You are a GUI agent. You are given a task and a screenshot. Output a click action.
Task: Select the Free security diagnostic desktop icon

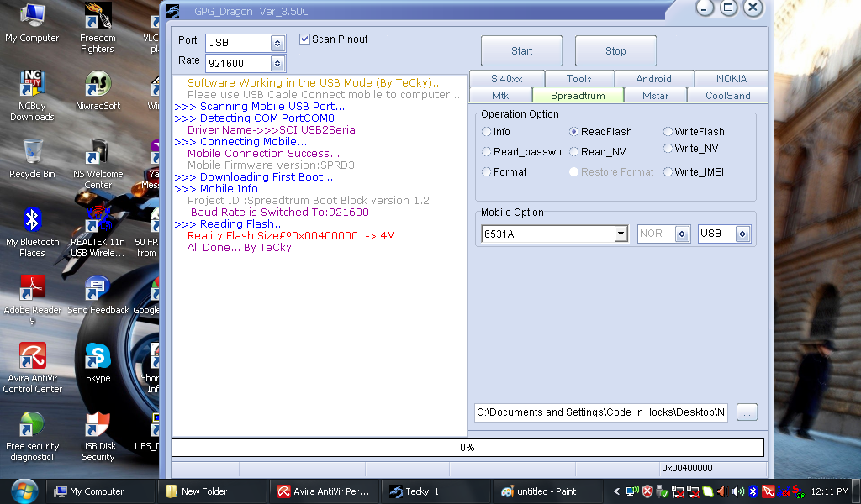[33, 436]
